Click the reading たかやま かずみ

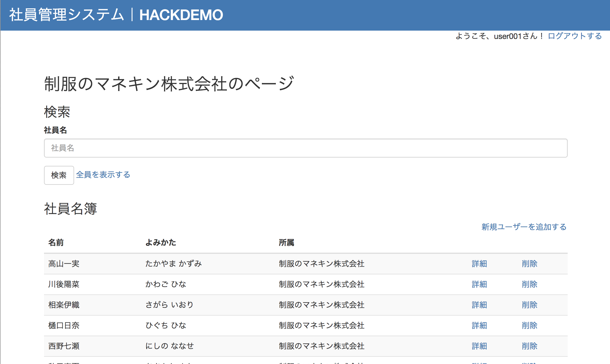coord(174,264)
